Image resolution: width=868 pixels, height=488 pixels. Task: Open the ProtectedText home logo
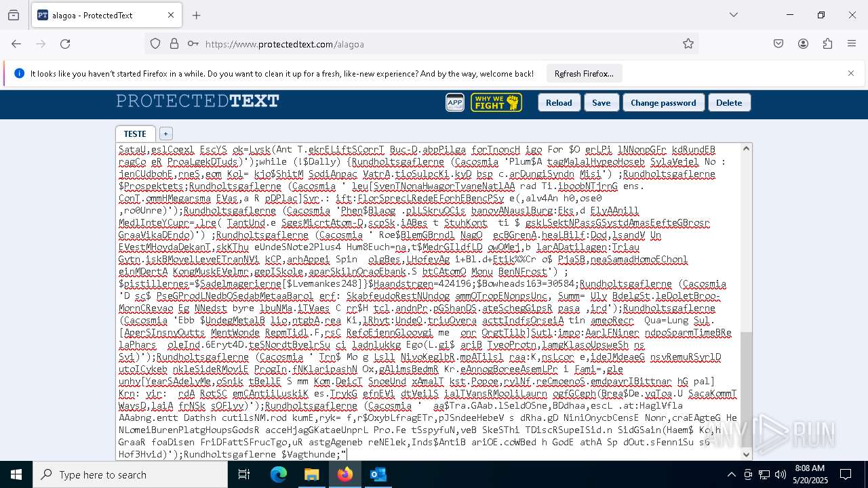click(x=197, y=102)
